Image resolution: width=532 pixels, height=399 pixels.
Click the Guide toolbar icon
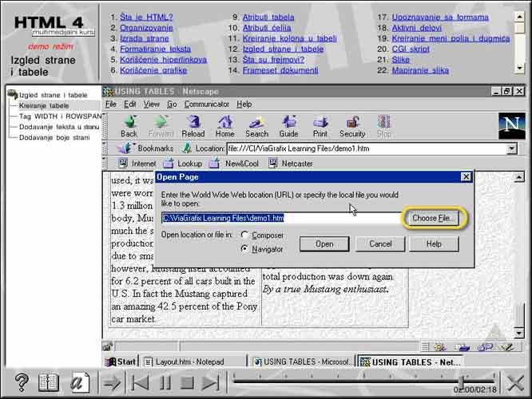pos(288,125)
